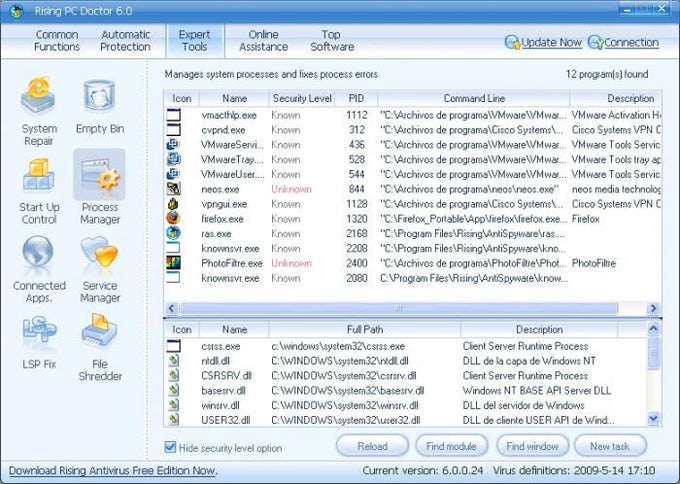
Task: Switch to Expert Tools tab
Action: pyautogui.click(x=195, y=40)
